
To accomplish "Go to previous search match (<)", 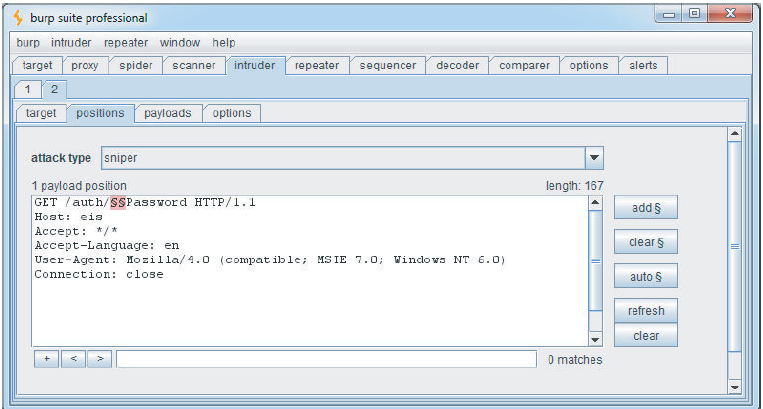I will click(73, 359).
